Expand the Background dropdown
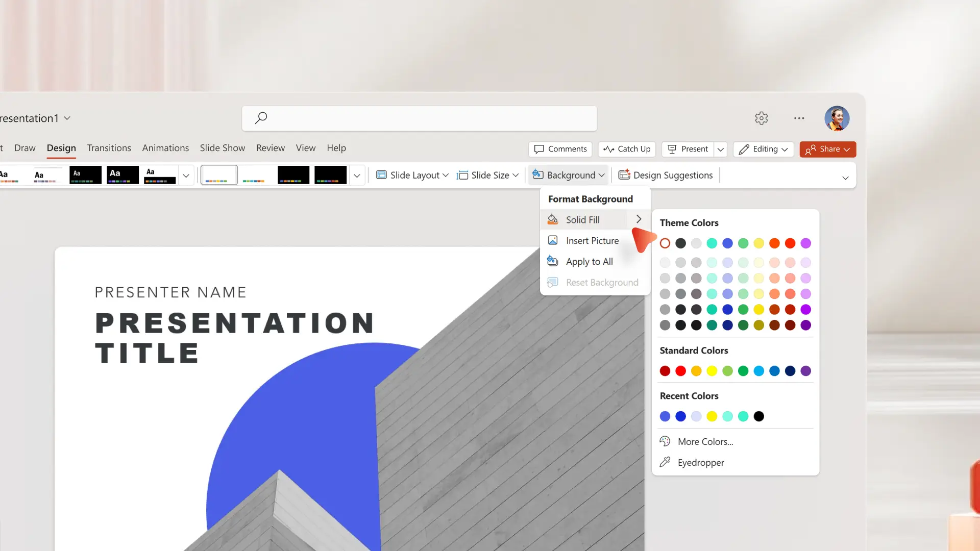The image size is (980, 551). click(568, 174)
